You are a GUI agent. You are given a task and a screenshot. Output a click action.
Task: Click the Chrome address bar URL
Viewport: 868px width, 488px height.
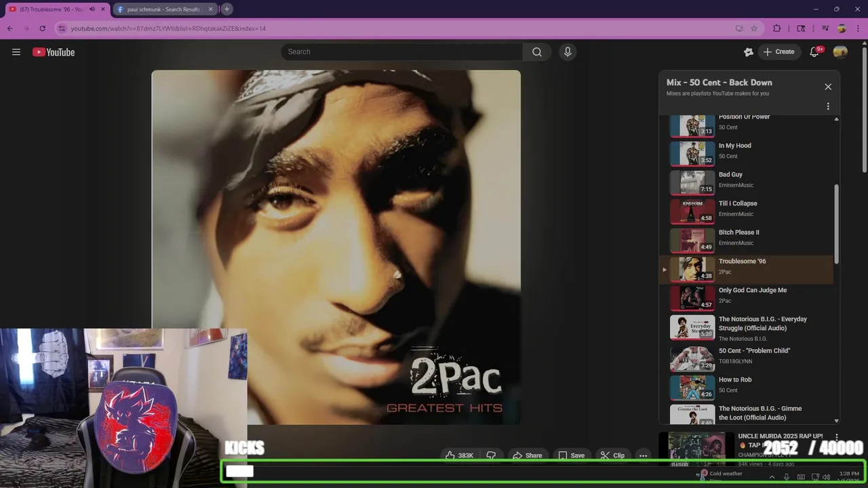pos(168,28)
